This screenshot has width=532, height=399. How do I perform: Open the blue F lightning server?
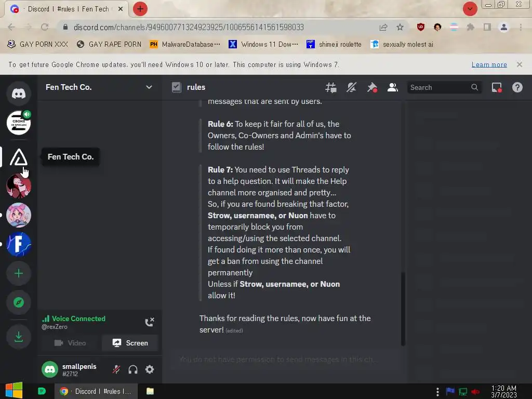(x=19, y=244)
